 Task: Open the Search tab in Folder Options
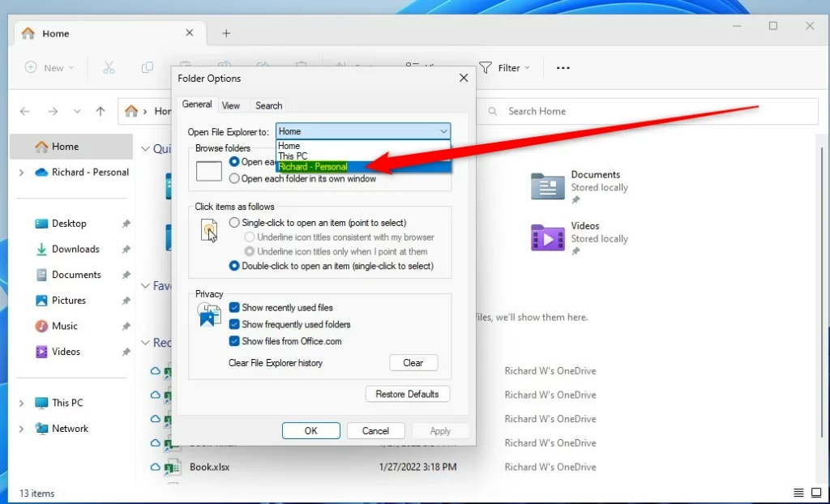[268, 105]
